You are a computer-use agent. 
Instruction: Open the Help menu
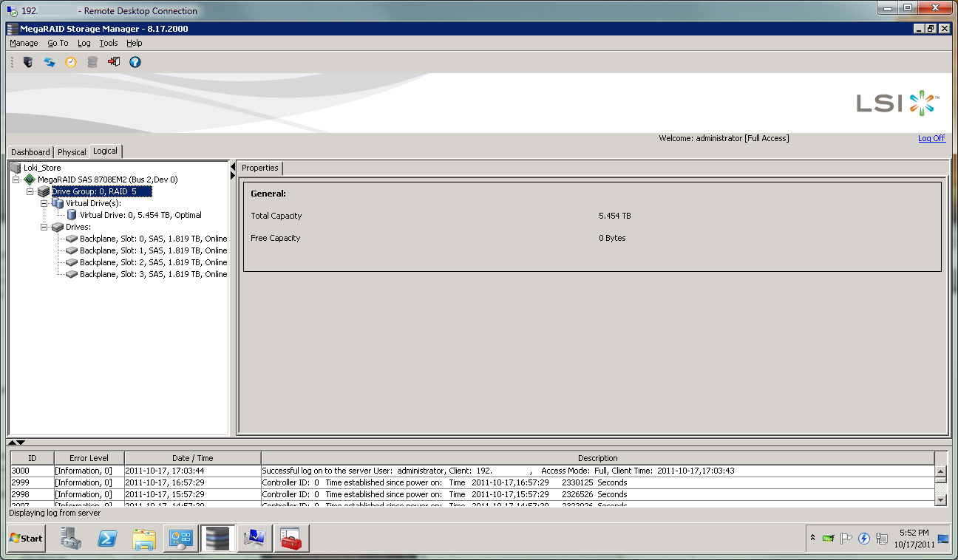click(135, 43)
